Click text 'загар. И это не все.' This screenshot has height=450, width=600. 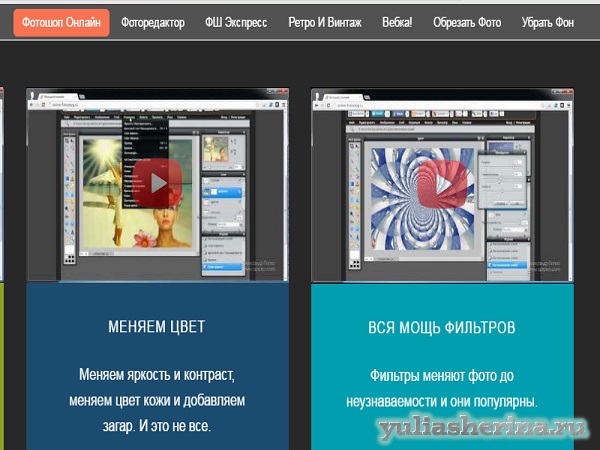click(x=157, y=426)
